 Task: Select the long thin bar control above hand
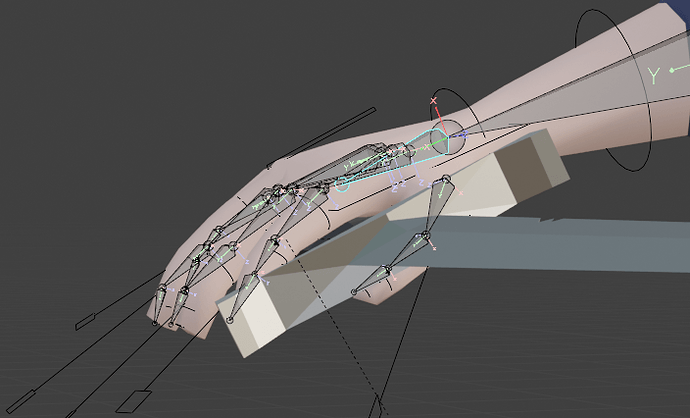(321, 137)
